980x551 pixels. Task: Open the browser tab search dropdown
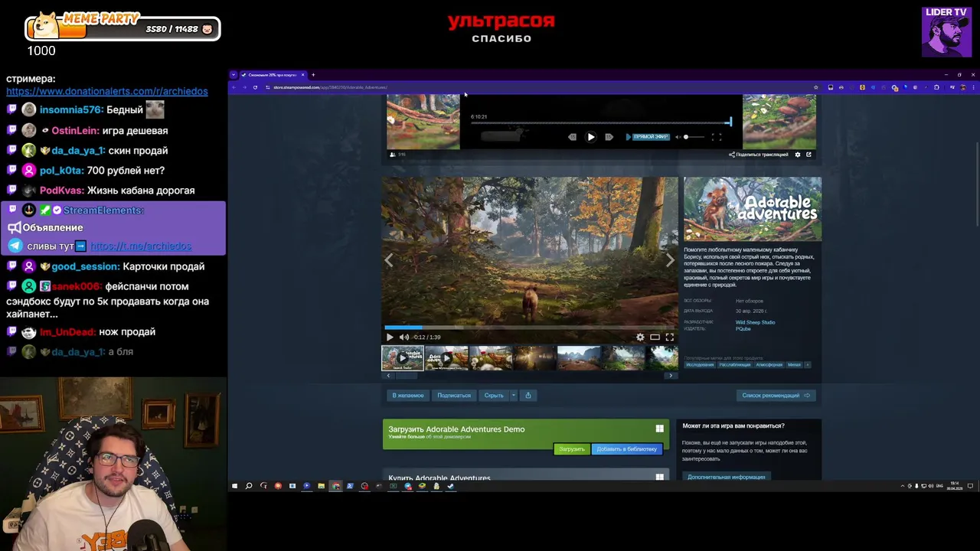pyautogui.click(x=234, y=75)
